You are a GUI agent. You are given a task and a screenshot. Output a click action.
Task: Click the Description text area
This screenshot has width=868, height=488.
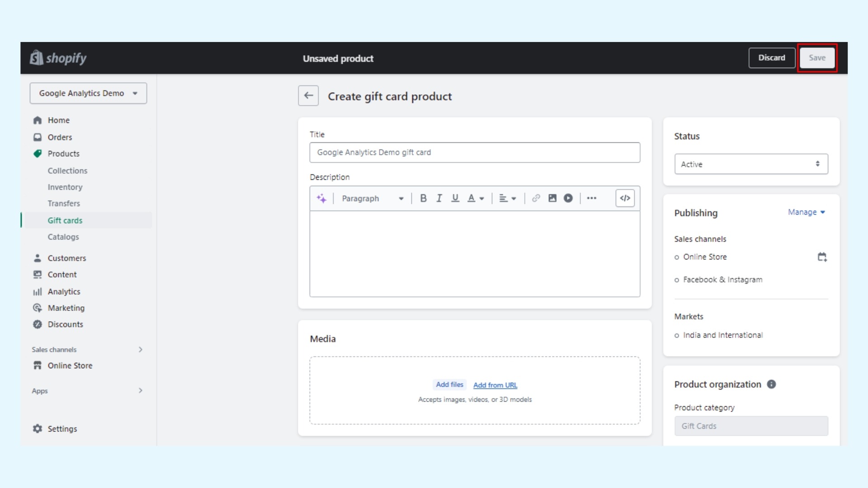475,254
